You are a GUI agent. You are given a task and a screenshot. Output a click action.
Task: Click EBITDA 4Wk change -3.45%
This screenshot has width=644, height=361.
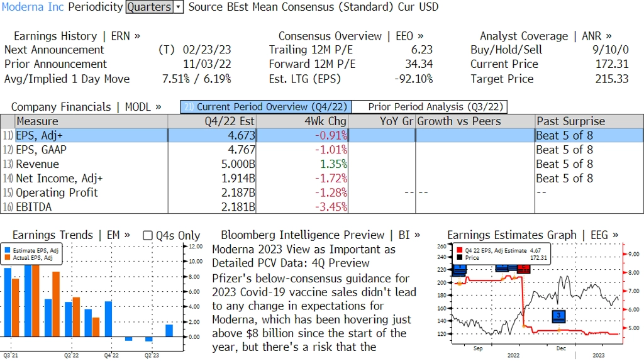pyautogui.click(x=331, y=207)
